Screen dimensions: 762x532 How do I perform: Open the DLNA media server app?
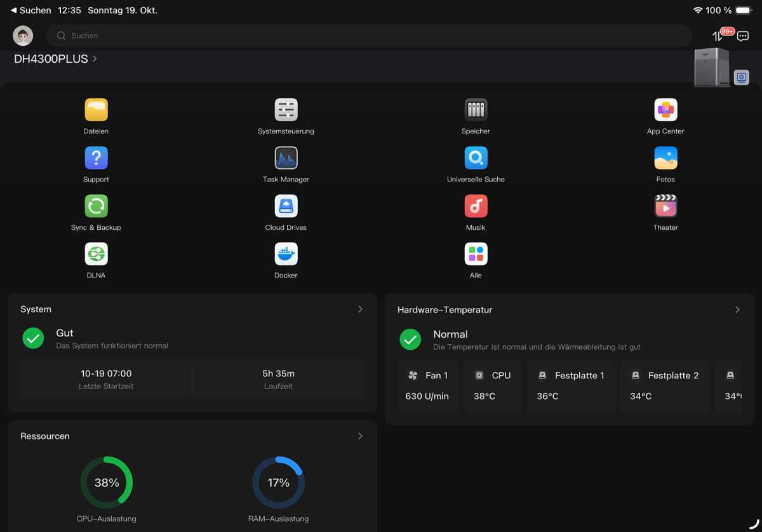(x=96, y=253)
